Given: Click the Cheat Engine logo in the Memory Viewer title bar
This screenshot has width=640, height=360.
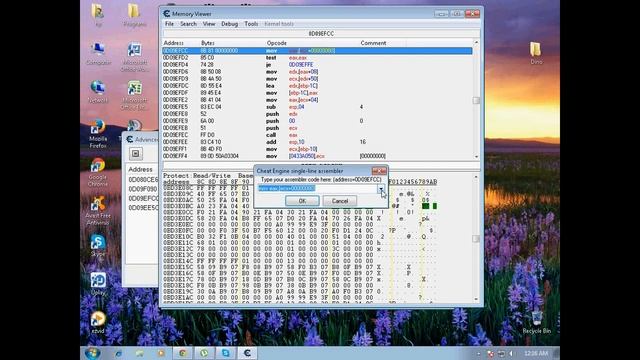Looking at the screenshot, I should (167, 14).
